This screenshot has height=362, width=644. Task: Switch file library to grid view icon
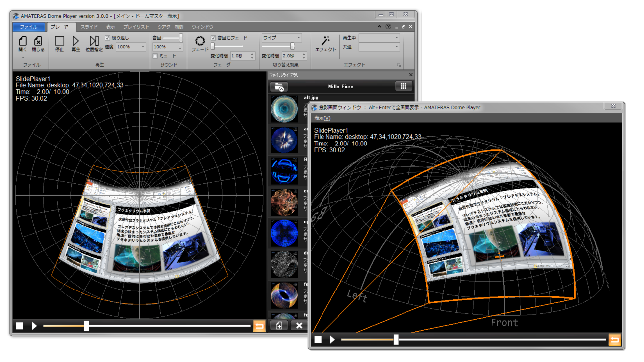(x=403, y=86)
